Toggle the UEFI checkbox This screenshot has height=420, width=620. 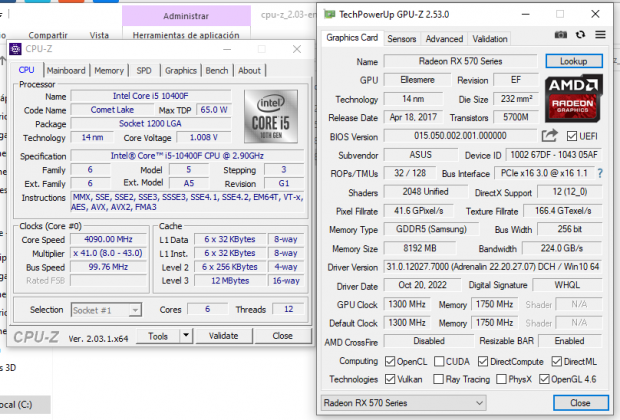click(x=572, y=136)
